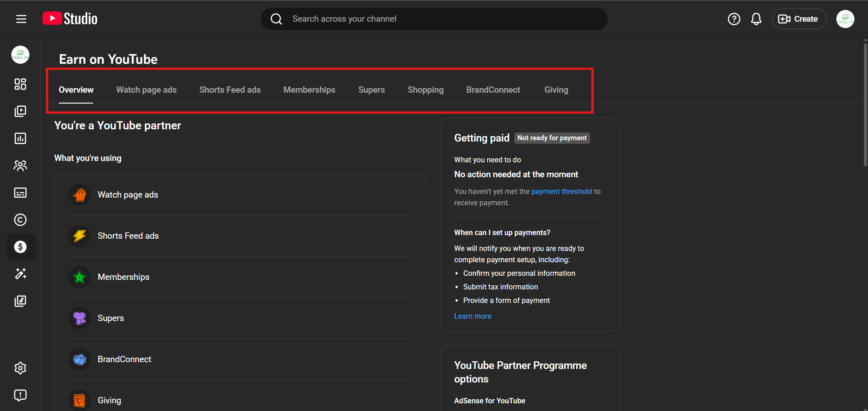This screenshot has width=868, height=411.
Task: Open the Help question mark icon
Action: tap(734, 19)
